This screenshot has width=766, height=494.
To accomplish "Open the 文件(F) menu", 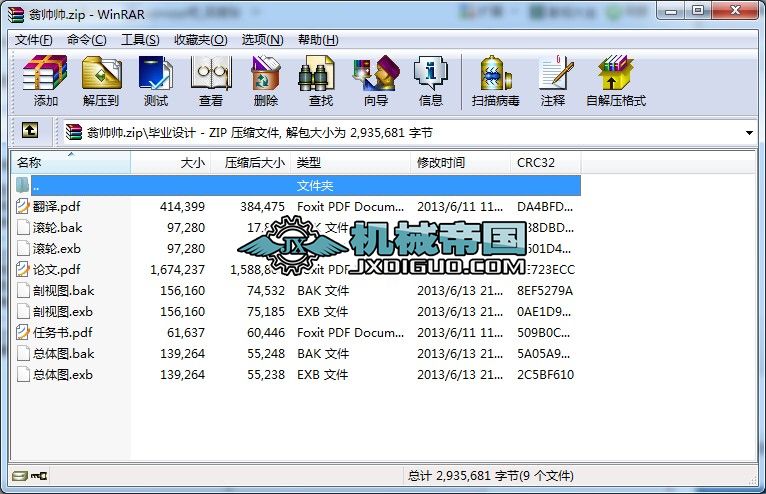I will coord(33,40).
